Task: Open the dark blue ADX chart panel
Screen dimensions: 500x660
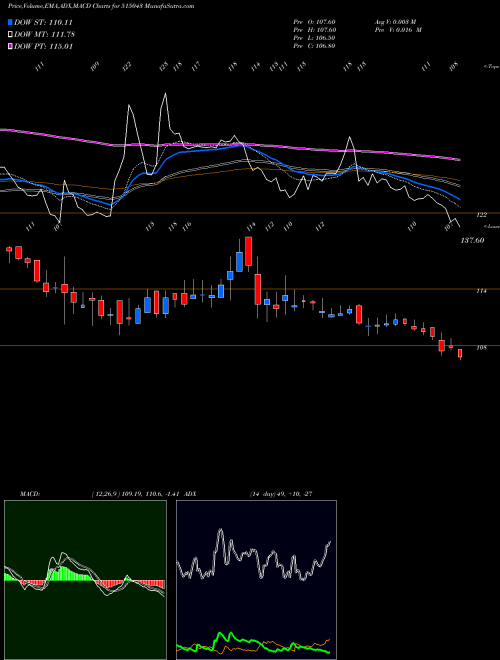Action: coord(256,580)
